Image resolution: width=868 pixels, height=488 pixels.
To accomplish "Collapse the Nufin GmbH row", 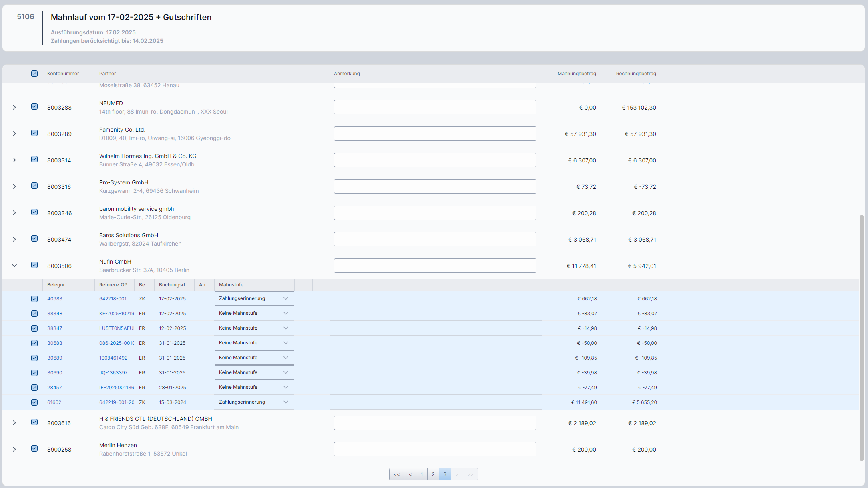I will (14, 266).
